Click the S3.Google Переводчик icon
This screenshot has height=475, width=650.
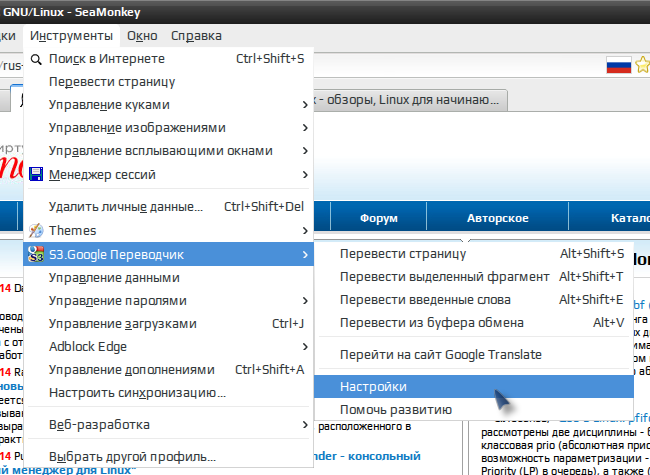point(36,254)
